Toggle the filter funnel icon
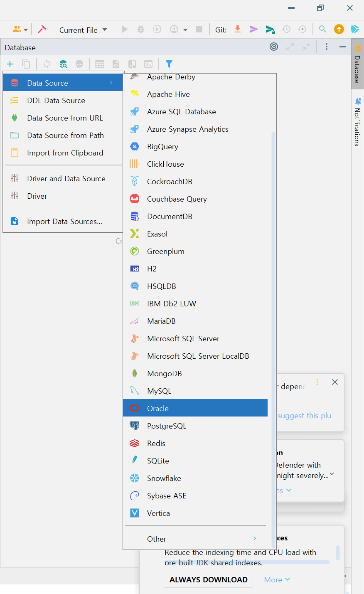 click(169, 64)
